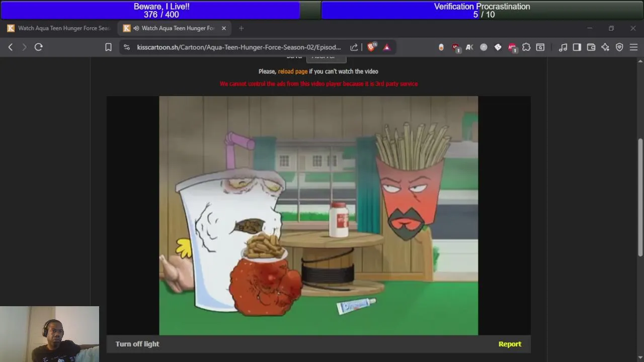Open the share page icon in address bar

coord(354,47)
